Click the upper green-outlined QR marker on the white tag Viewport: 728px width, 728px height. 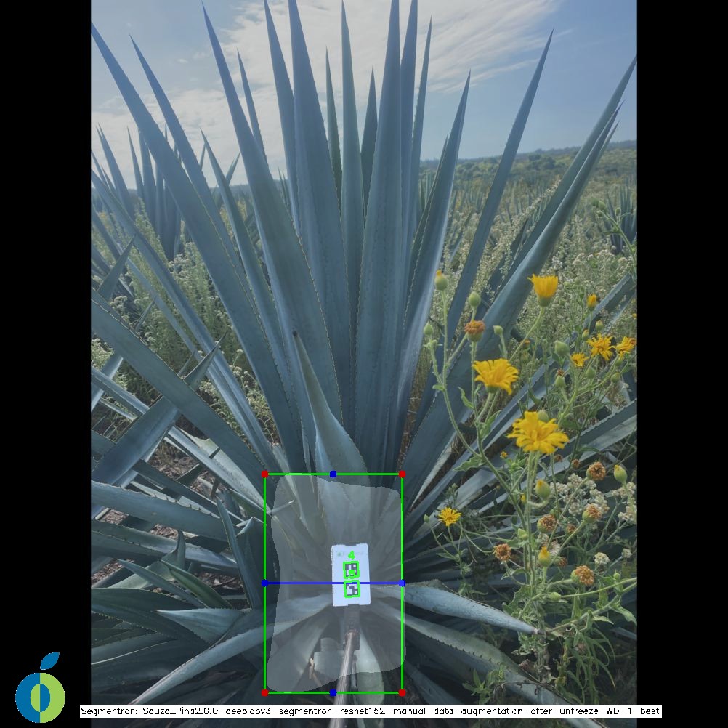[351, 570]
